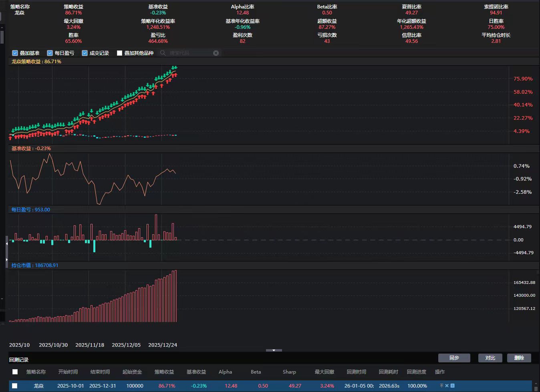This screenshot has height=392, width=540.
Task: Click the 对比 button
Action: 490,358
